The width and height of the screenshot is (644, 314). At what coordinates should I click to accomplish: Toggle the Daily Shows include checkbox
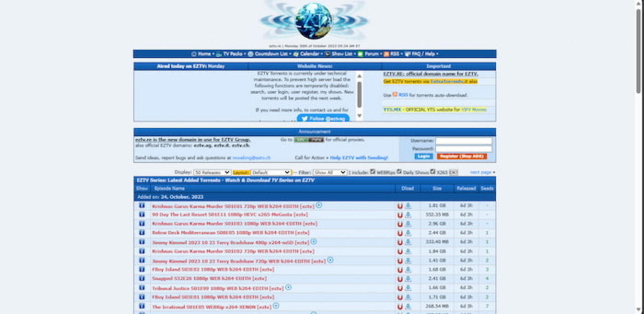[x=399, y=172]
